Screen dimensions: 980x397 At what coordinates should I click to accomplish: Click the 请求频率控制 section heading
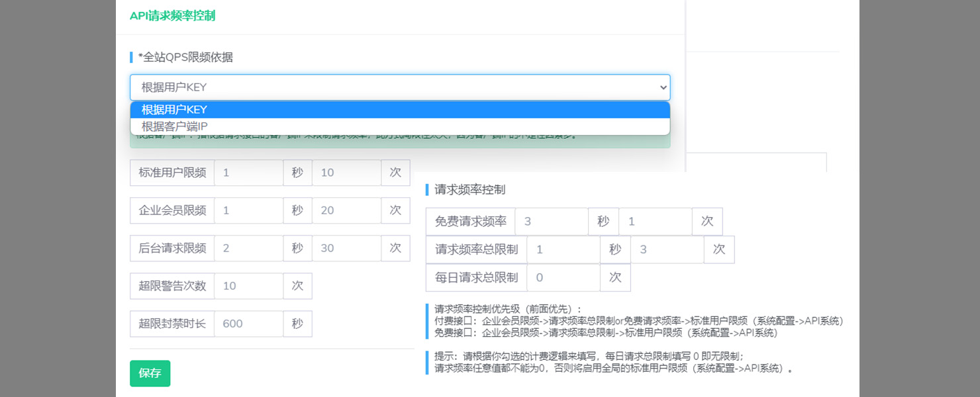click(x=469, y=190)
